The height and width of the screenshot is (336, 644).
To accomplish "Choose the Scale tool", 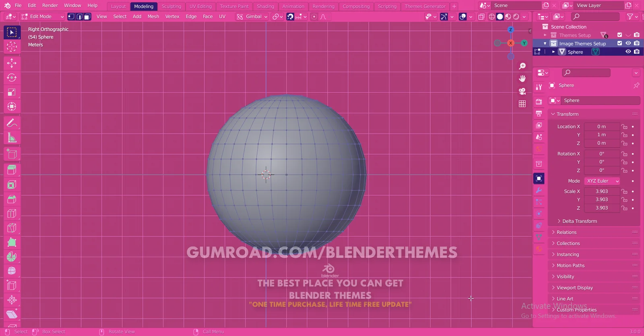I will point(12,92).
